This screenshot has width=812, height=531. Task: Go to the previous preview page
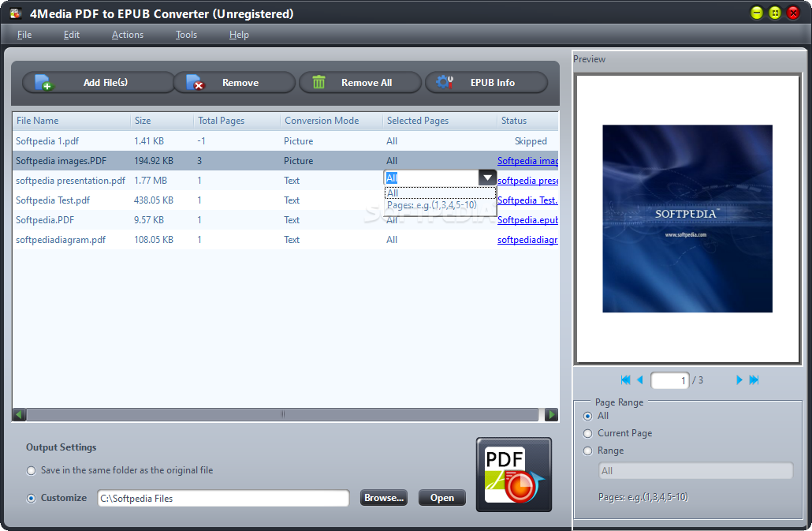(x=640, y=380)
